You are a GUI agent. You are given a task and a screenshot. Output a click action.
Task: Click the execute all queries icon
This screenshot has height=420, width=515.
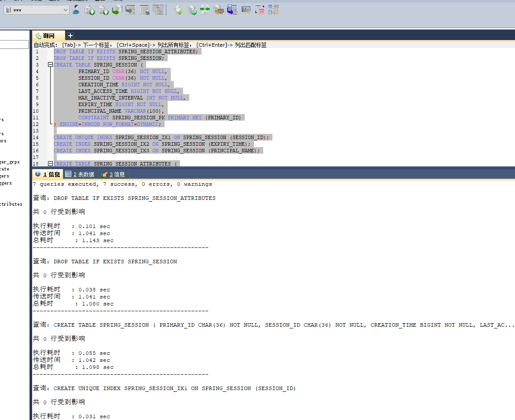pos(104,9)
